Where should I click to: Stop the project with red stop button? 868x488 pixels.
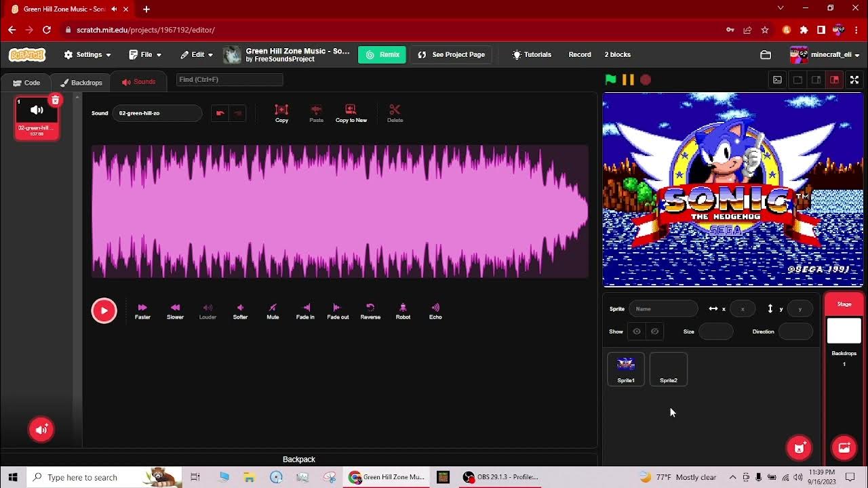[x=646, y=79]
